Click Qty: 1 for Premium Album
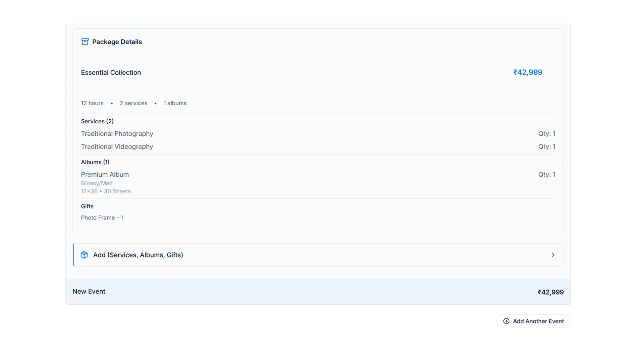Viewport: 644px width, 362px height. click(x=547, y=175)
